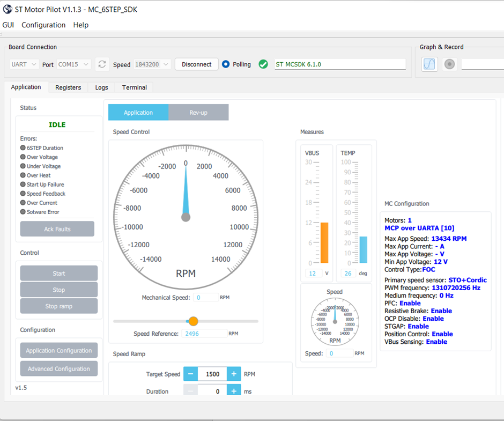Screen dimensions: 504x421
Task: Open Application Configuration
Action: point(59,350)
